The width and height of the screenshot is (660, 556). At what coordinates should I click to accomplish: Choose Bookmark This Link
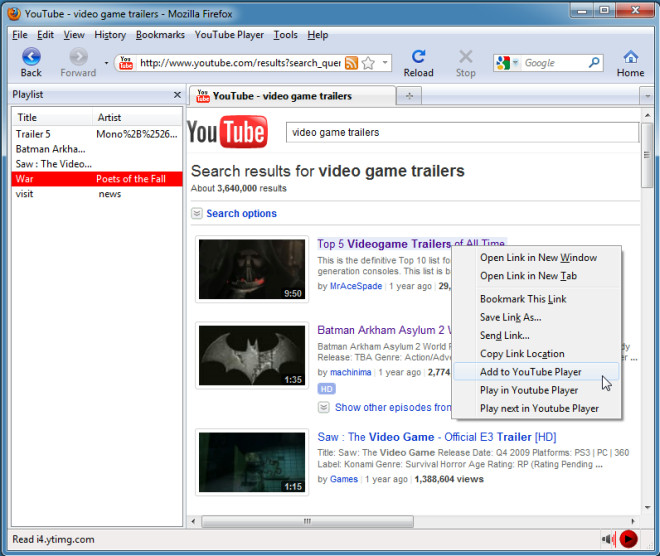[x=537, y=299]
